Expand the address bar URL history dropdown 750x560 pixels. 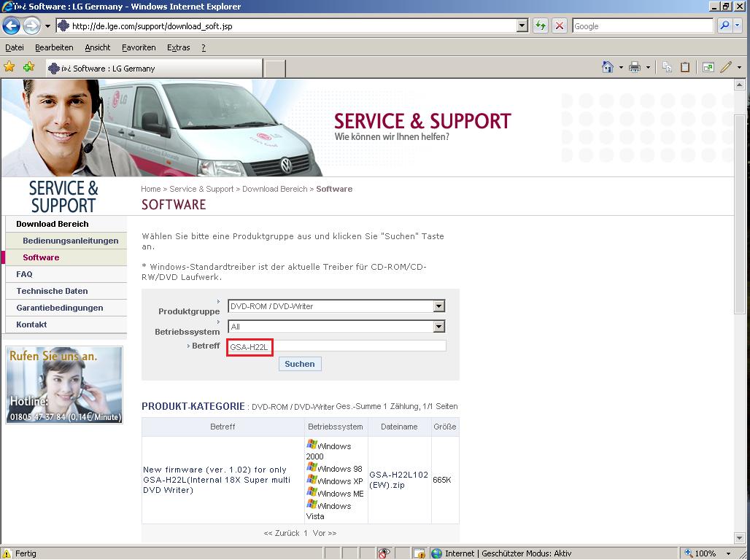tap(522, 26)
